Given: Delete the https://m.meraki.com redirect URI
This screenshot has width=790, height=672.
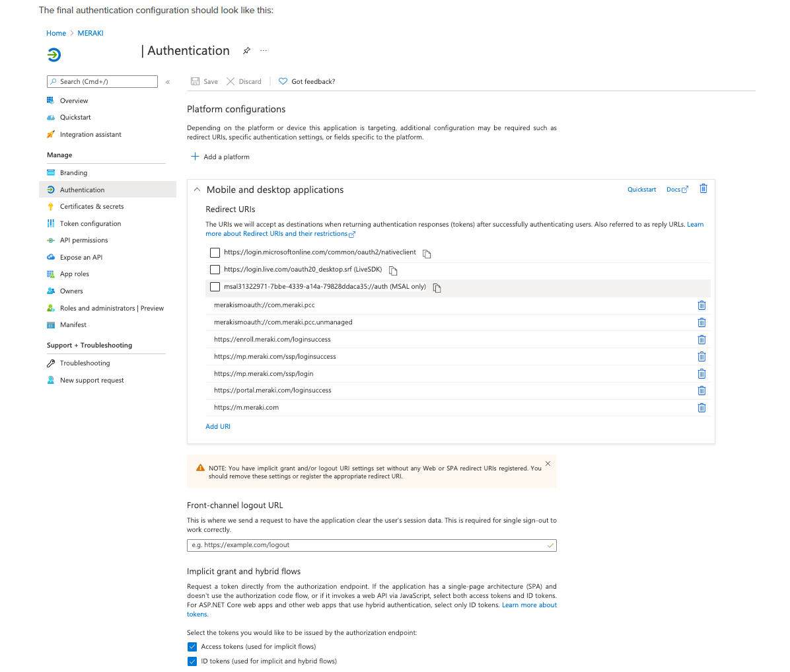Looking at the screenshot, I should 701,407.
